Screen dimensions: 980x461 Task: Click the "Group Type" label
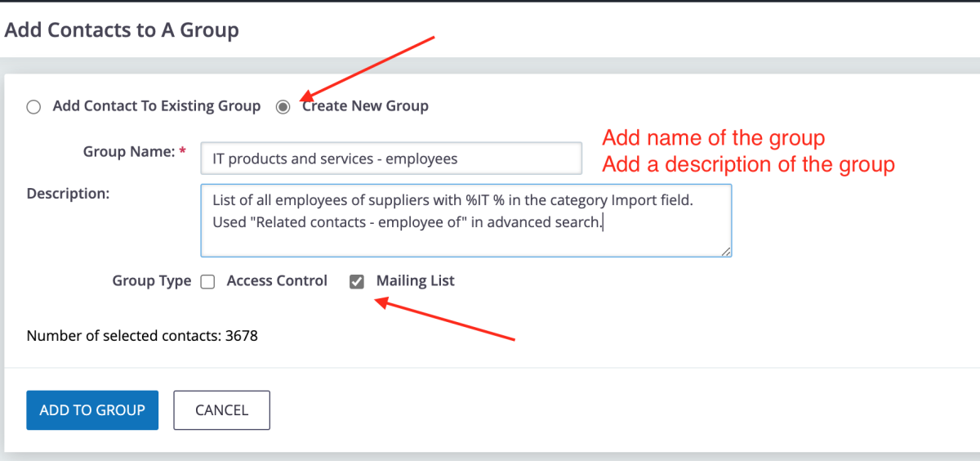tap(151, 281)
